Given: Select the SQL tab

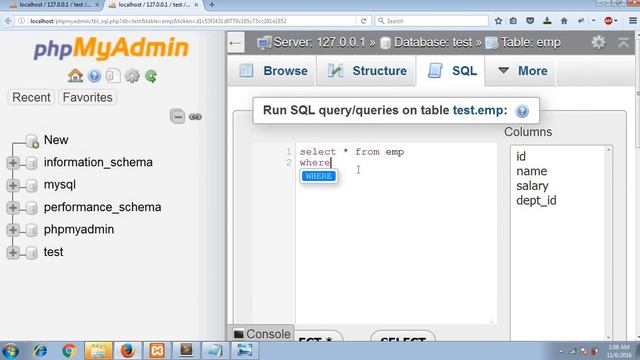Looking at the screenshot, I should click(x=451, y=71).
